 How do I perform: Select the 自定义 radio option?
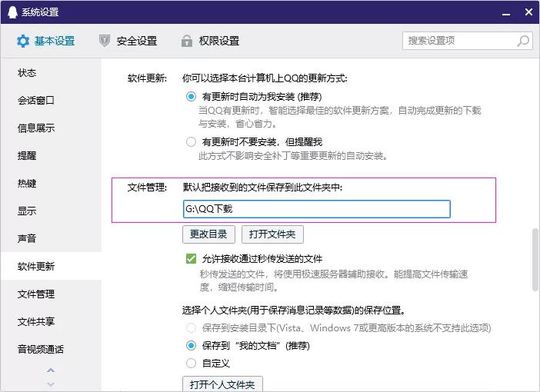pos(191,363)
